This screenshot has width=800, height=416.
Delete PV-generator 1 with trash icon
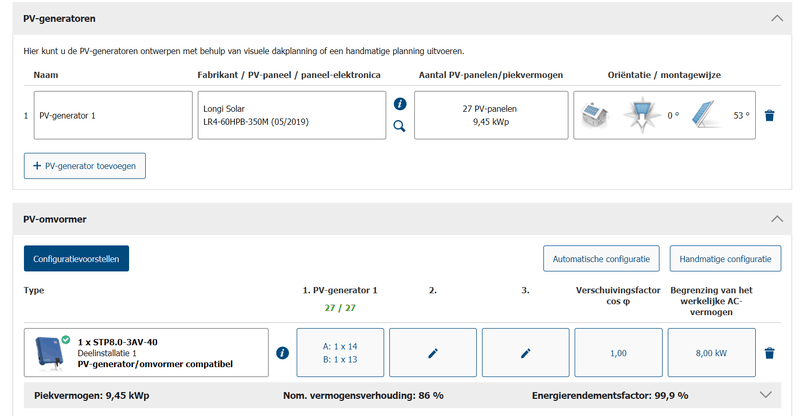769,115
